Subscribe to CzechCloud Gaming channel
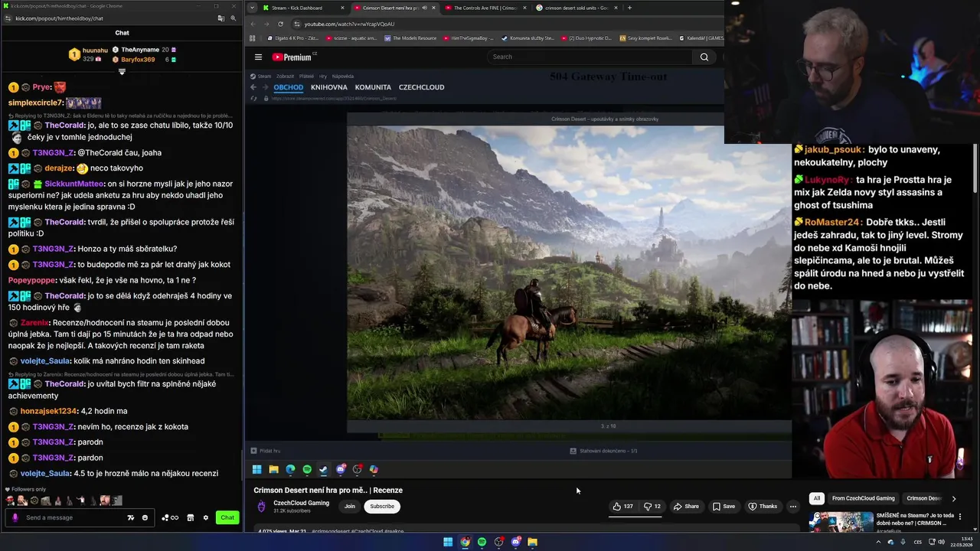980x551 pixels. 382,506
